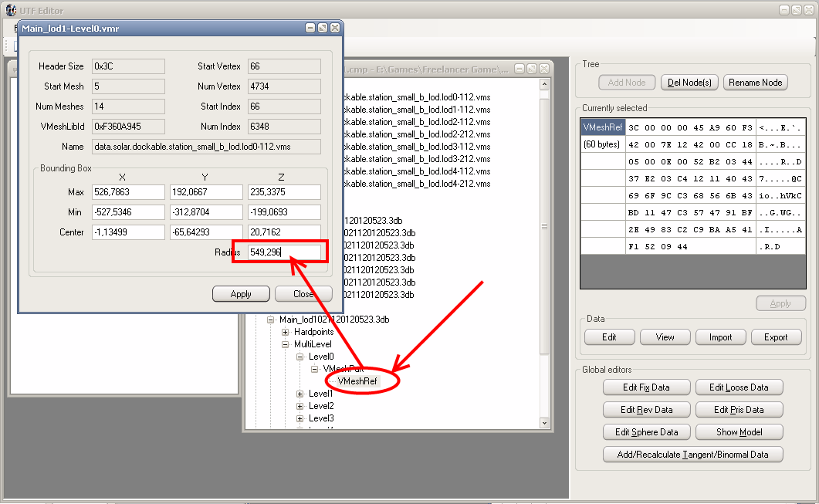Collapse the Level0 tree node

click(300, 357)
